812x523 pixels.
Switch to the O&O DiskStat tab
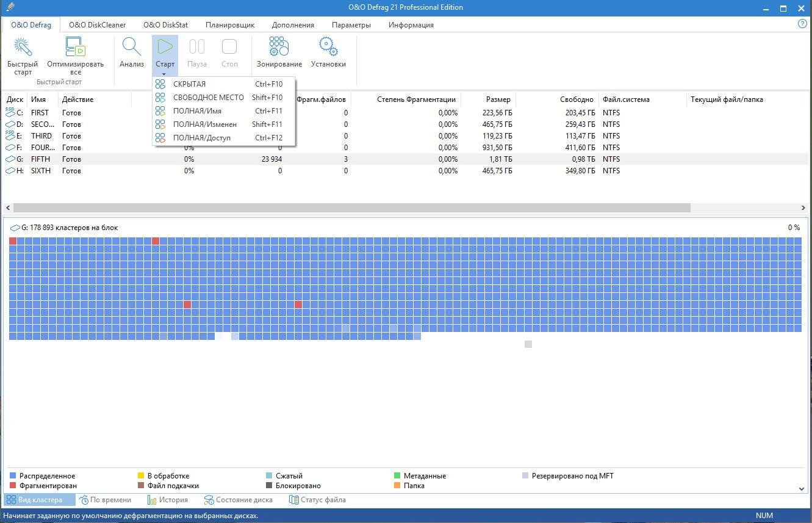(165, 25)
